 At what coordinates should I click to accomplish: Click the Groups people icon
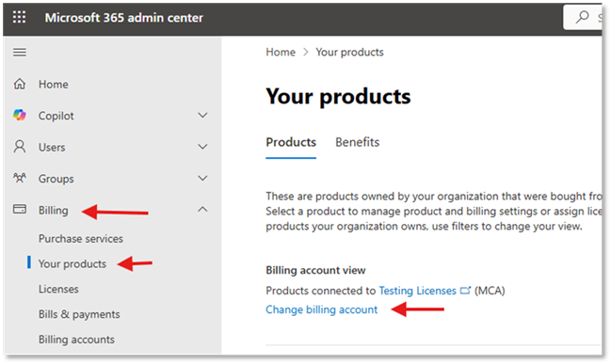20,179
